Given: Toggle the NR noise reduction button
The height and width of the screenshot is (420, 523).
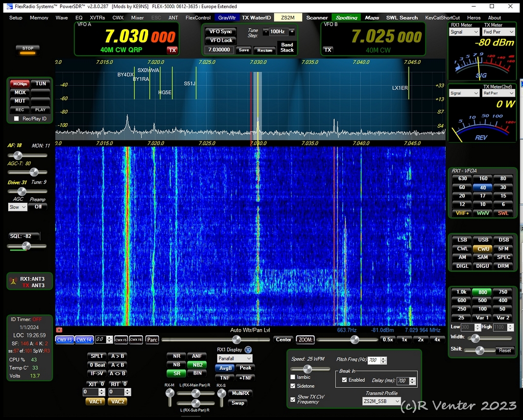Looking at the screenshot, I should (177, 356).
